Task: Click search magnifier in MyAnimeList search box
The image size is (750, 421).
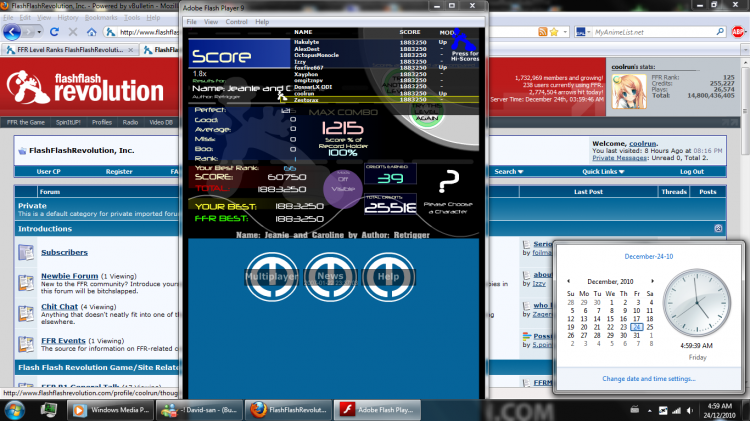Action: [x=720, y=32]
